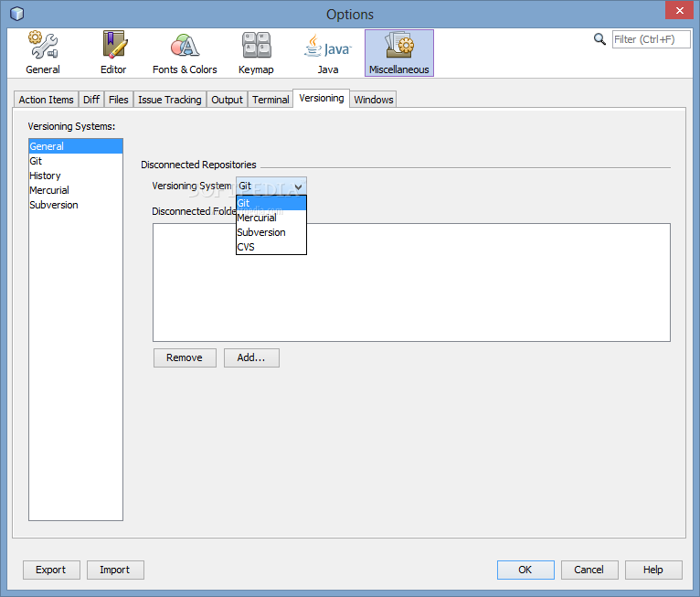
Task: Open the Keymap options category
Action: click(x=256, y=53)
